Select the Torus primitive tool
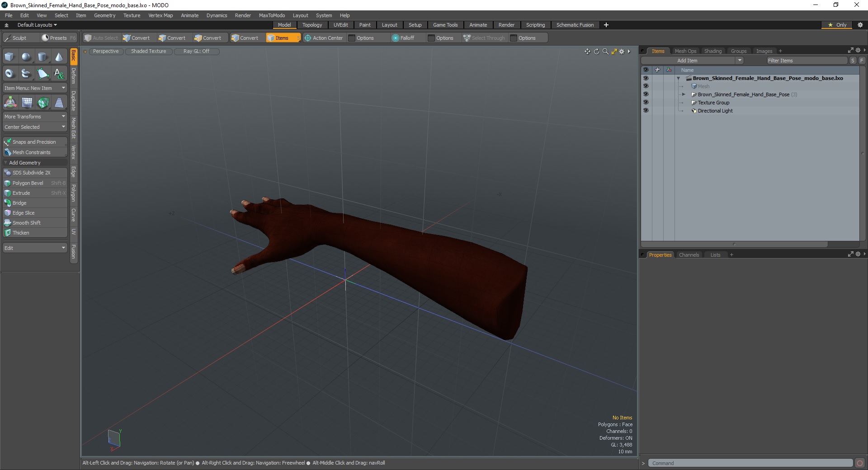 [9, 73]
